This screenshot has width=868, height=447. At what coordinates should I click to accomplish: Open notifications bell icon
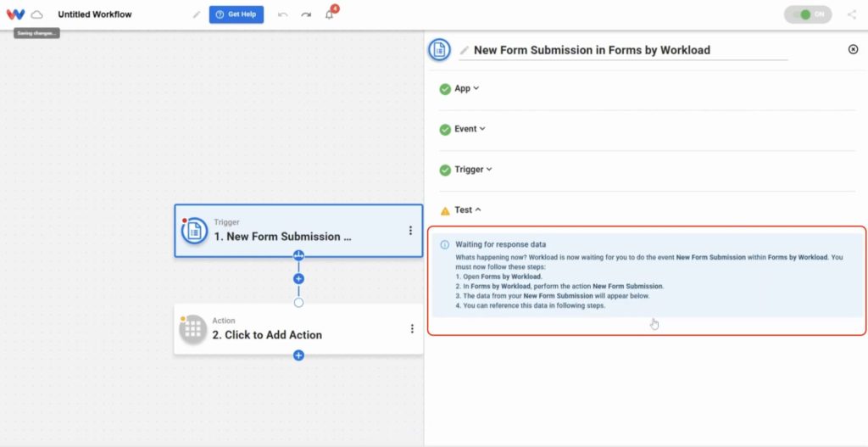coord(330,14)
